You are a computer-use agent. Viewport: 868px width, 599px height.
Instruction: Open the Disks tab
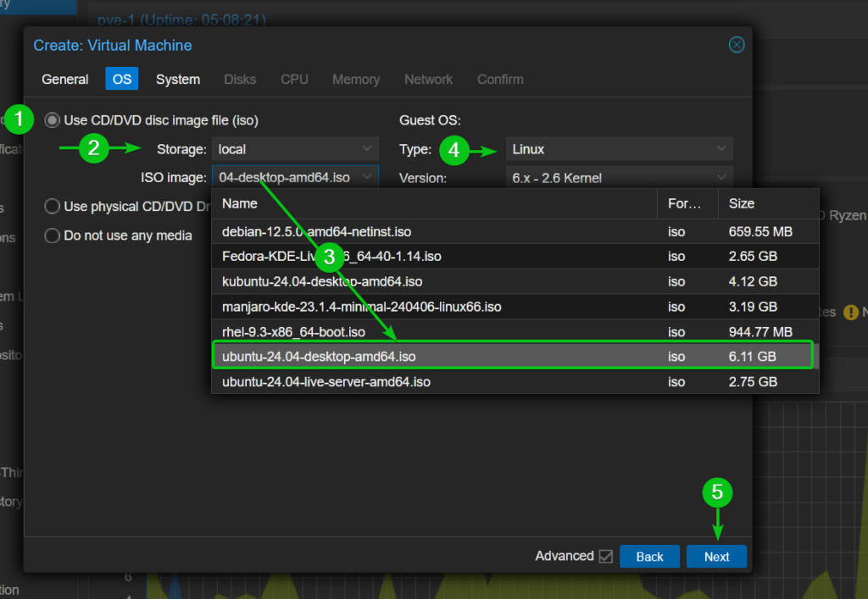(x=240, y=79)
